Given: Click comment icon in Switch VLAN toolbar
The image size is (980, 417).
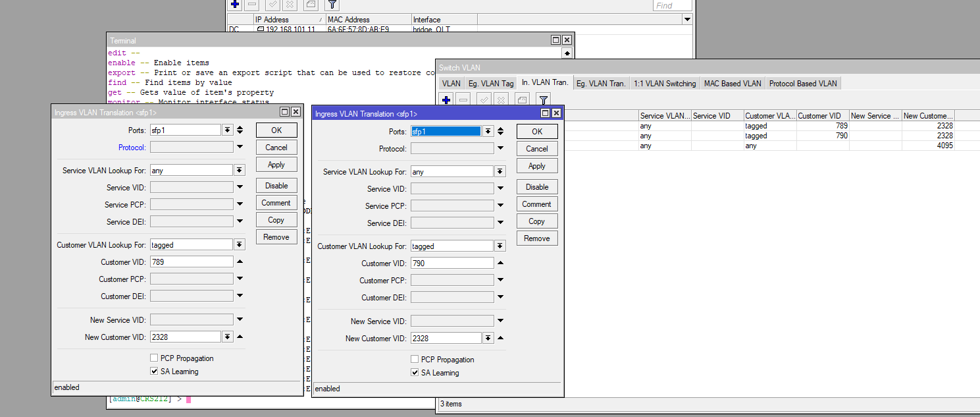Looking at the screenshot, I should [522, 100].
